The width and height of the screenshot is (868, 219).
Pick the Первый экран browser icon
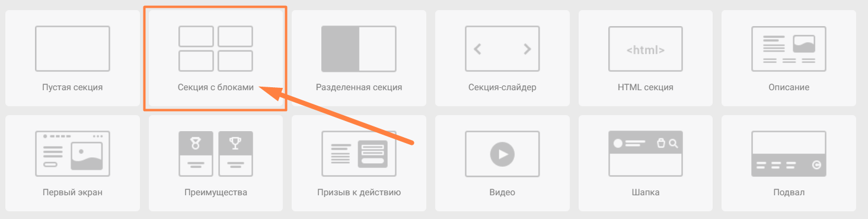click(72, 154)
